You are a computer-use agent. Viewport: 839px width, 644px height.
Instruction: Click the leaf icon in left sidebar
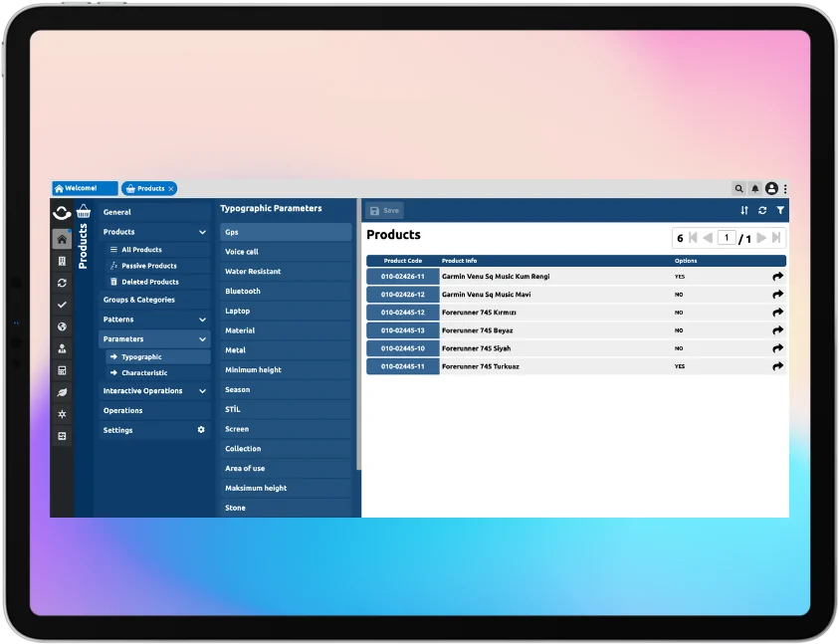62,392
